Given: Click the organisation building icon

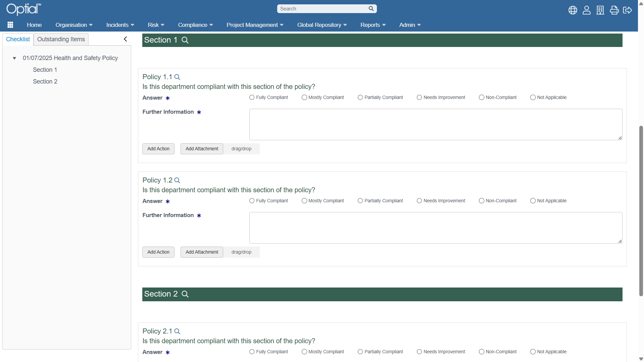Looking at the screenshot, I should 600,10.
